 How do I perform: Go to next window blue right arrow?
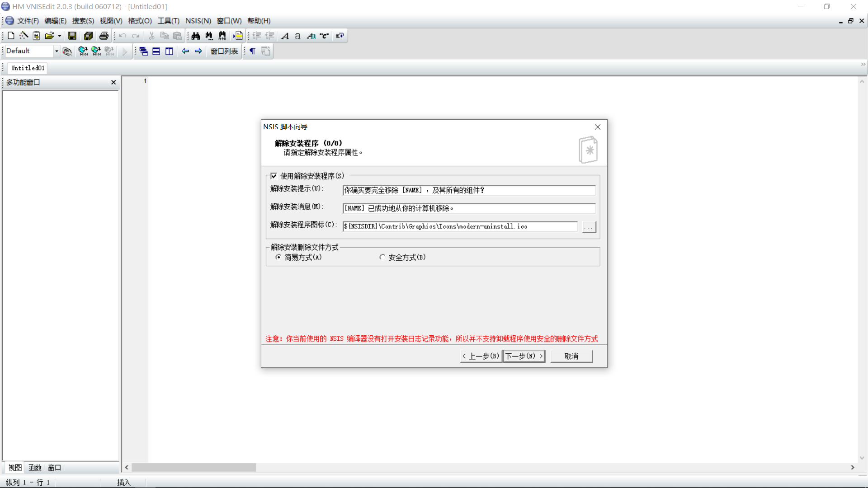click(198, 51)
